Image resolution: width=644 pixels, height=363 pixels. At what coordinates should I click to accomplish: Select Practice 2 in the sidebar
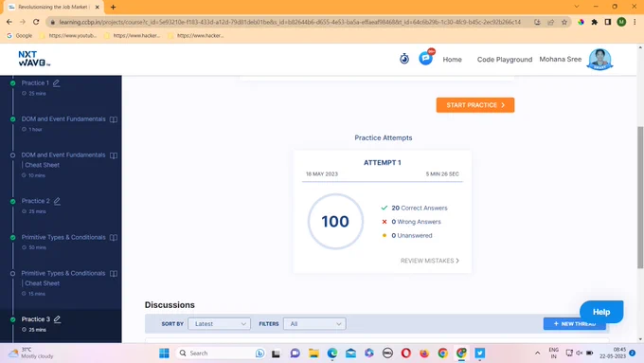click(36, 201)
